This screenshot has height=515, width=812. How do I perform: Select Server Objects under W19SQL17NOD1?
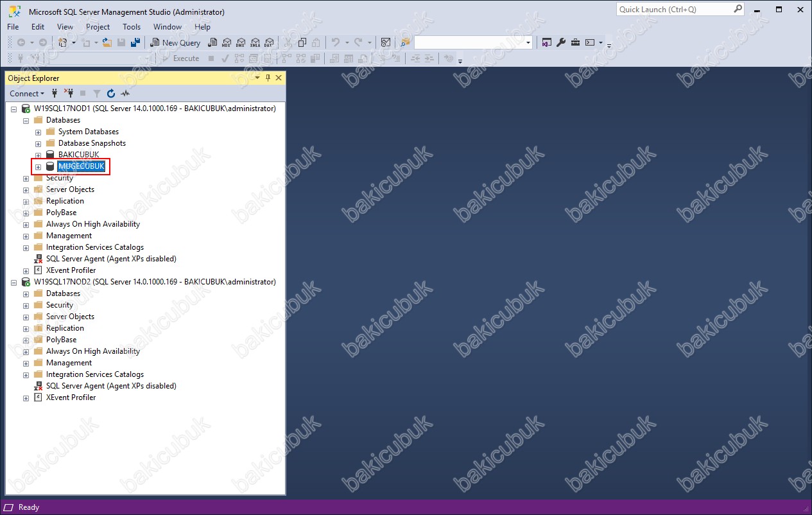pyautogui.click(x=70, y=189)
